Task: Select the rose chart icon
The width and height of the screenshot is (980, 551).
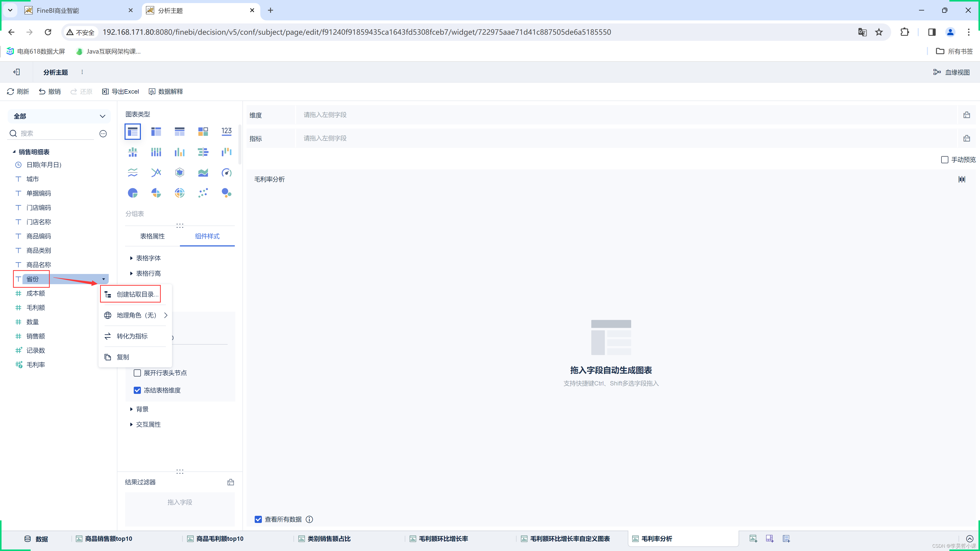Action: 156,193
